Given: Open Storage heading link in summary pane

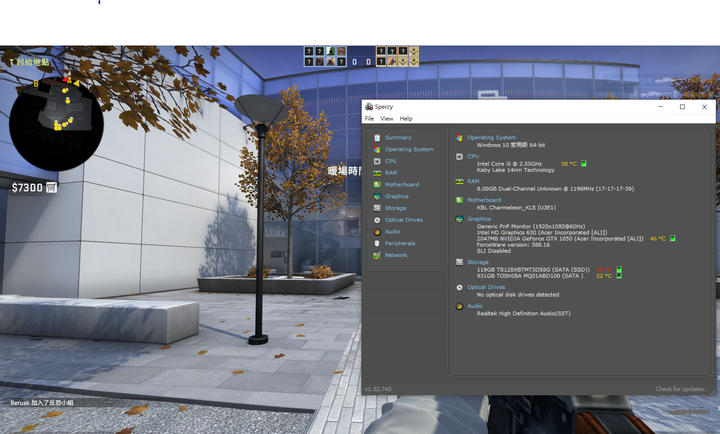Looking at the screenshot, I should click(478, 262).
